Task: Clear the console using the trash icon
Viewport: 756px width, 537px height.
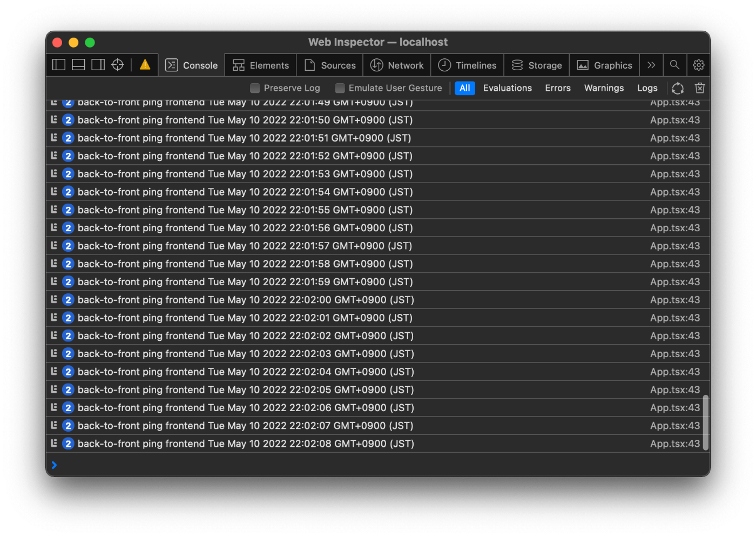Action: click(699, 88)
